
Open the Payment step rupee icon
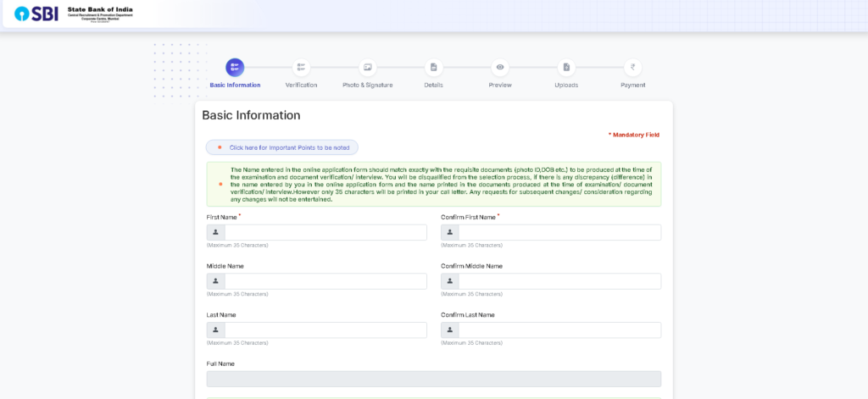[632, 68]
